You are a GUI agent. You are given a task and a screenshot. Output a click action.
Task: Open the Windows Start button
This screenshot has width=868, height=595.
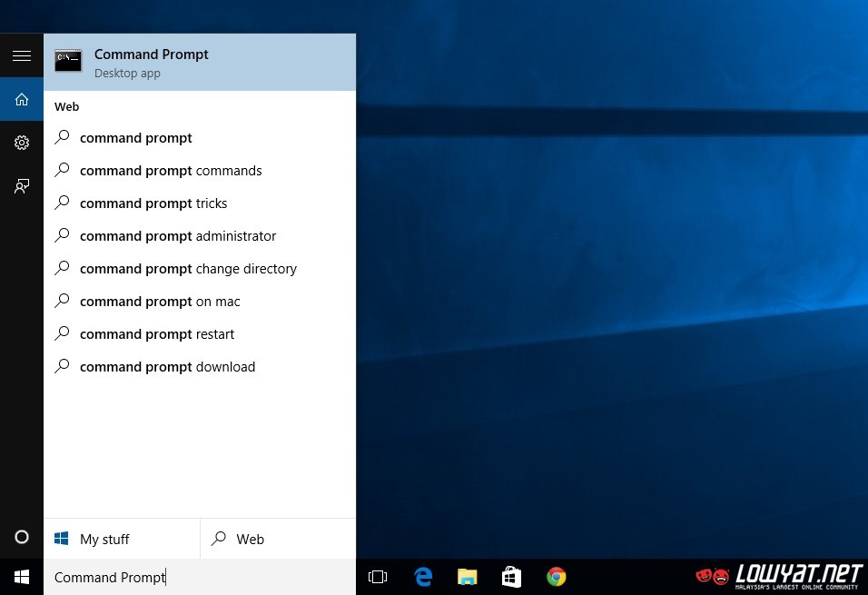22,577
